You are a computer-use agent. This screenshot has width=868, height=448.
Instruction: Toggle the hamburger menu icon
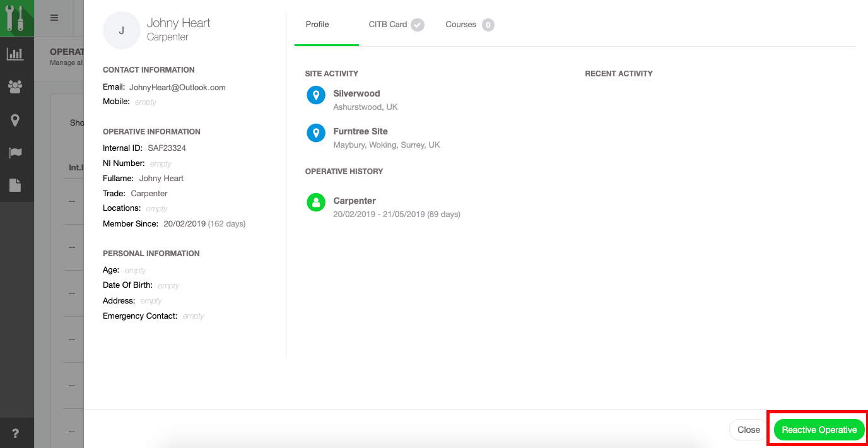click(54, 18)
